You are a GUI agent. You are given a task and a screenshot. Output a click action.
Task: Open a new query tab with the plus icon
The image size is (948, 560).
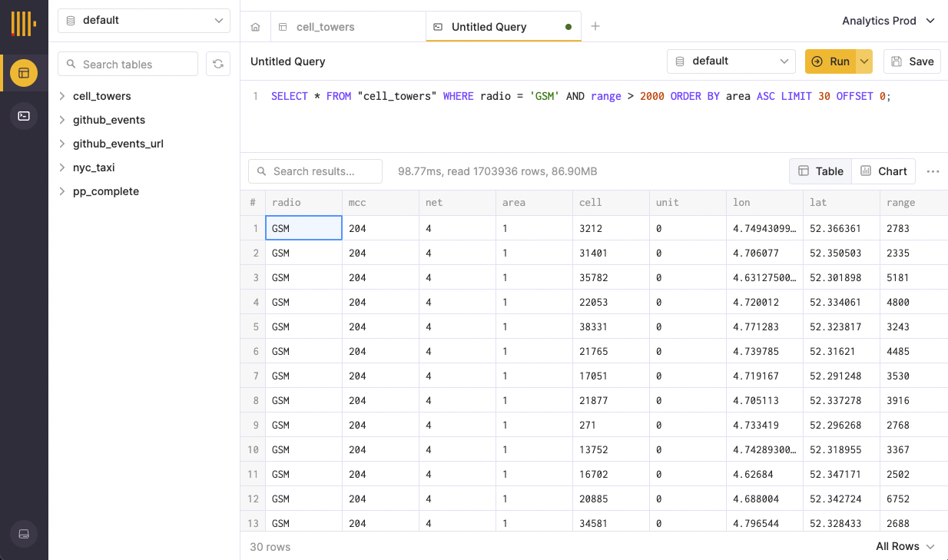595,25
